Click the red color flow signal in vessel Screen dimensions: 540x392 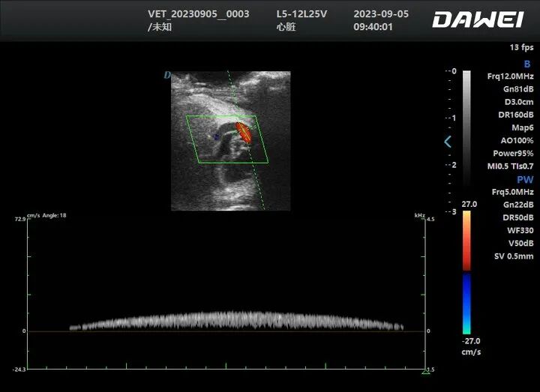(x=244, y=133)
